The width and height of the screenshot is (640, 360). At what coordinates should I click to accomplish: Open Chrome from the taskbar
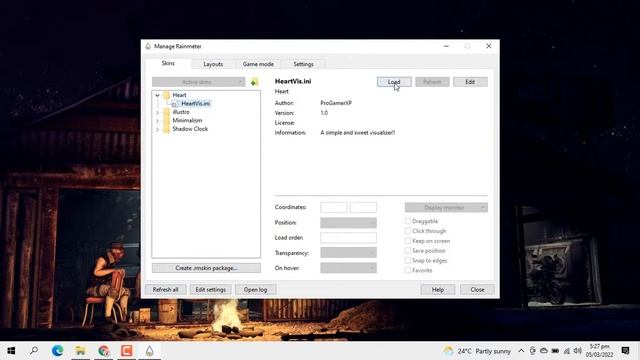(x=104, y=351)
